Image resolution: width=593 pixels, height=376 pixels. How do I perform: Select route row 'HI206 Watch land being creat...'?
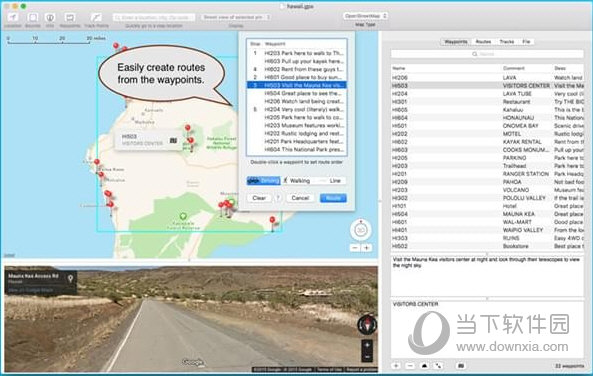[x=296, y=101]
